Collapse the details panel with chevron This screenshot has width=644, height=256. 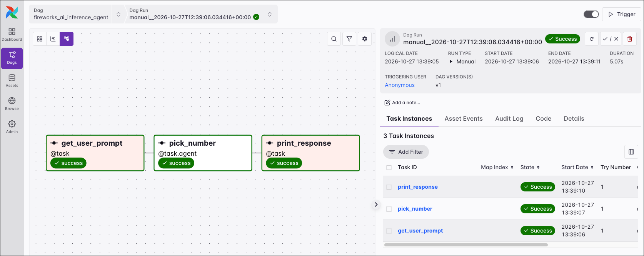coord(376,204)
